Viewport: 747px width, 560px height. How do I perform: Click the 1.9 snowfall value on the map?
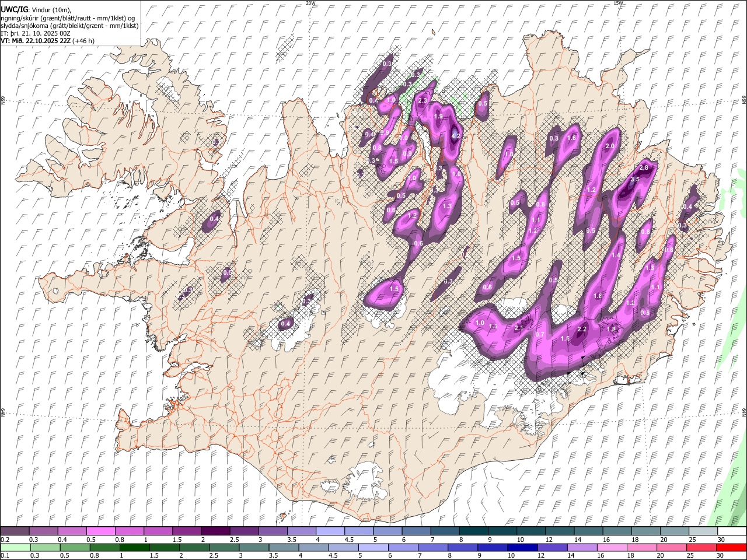click(x=439, y=117)
